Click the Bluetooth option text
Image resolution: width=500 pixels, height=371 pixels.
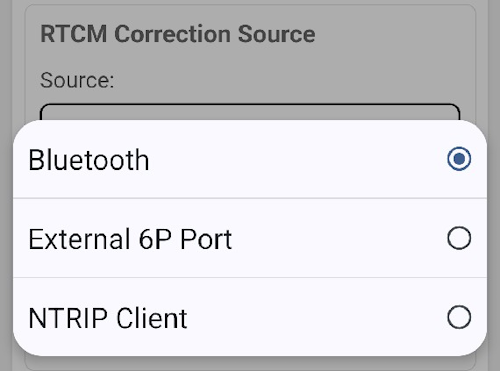pyautogui.click(x=89, y=160)
